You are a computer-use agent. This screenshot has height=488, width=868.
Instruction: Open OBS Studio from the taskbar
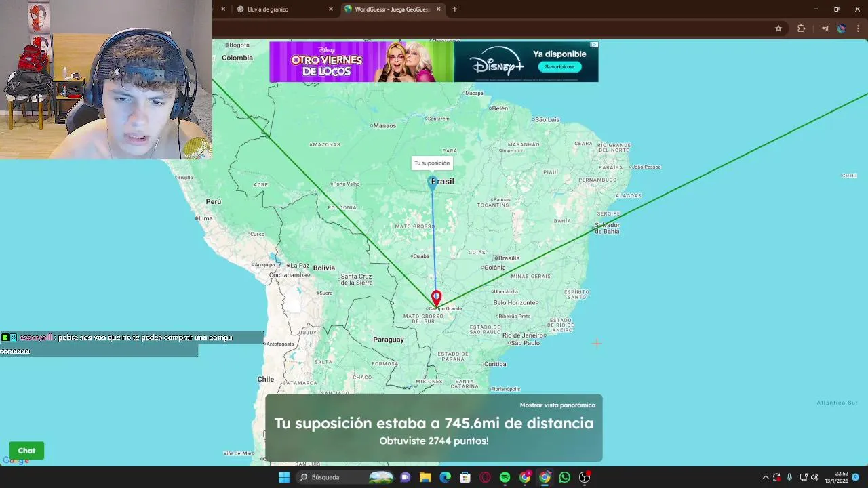[585, 477]
